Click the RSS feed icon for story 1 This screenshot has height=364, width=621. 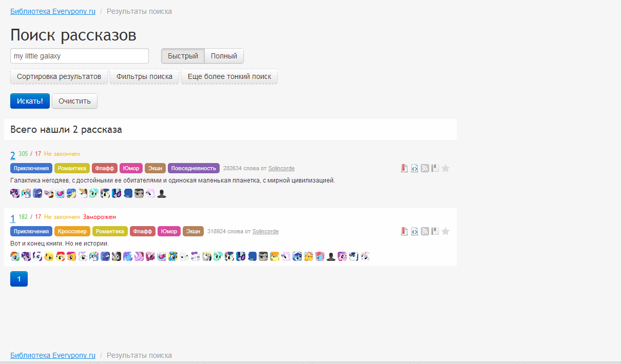click(x=425, y=231)
